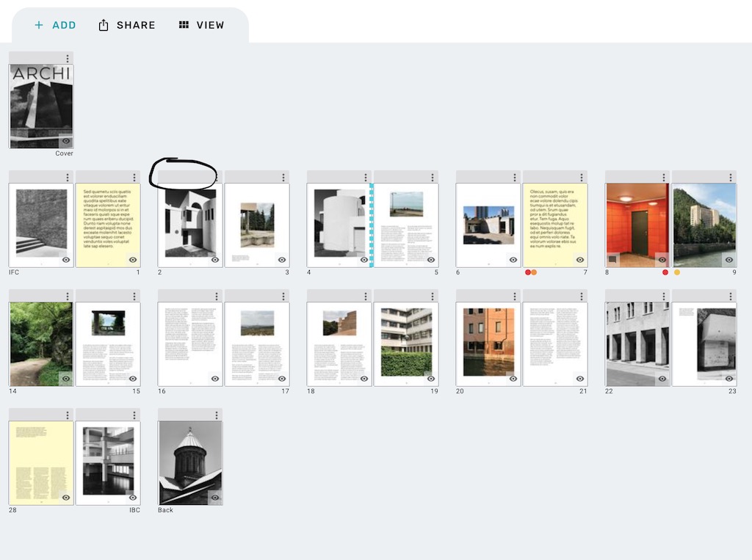Open the options kebab on the IBC page
The height and width of the screenshot is (560, 752).
tap(134, 415)
